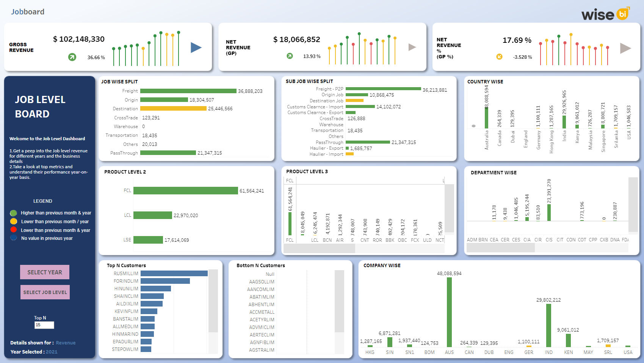Click yellow decline indicator beside -3.528 %
Image resolution: width=644 pixels, height=363 pixels.
(499, 57)
